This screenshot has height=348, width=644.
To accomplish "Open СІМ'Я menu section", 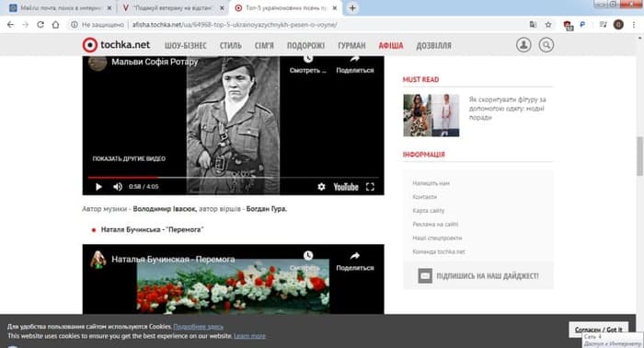I will (x=264, y=46).
